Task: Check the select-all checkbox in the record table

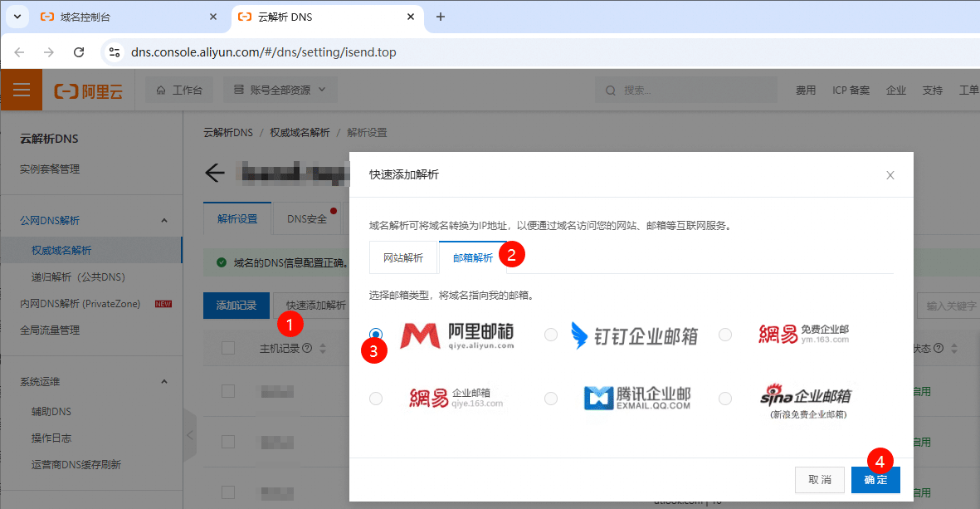Action: [x=228, y=347]
